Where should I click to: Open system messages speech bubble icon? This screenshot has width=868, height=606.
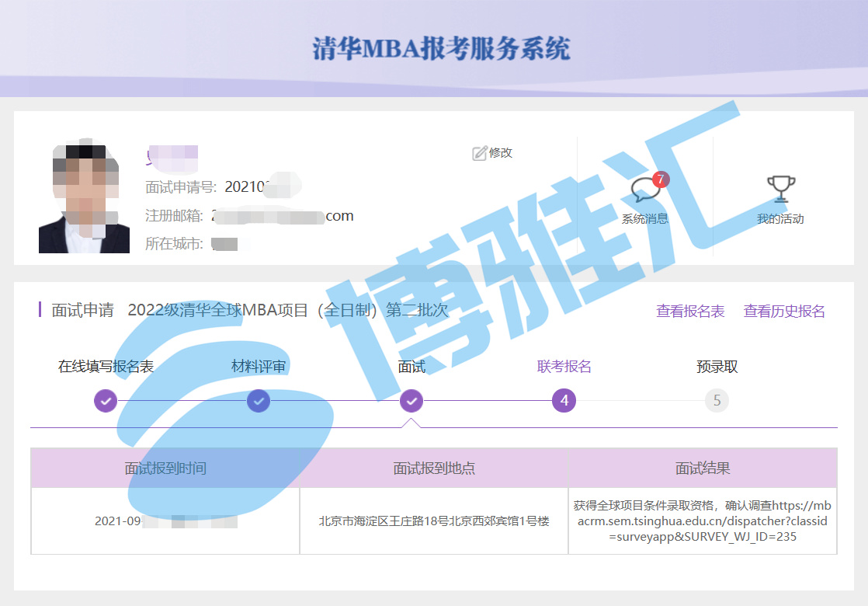point(644,190)
